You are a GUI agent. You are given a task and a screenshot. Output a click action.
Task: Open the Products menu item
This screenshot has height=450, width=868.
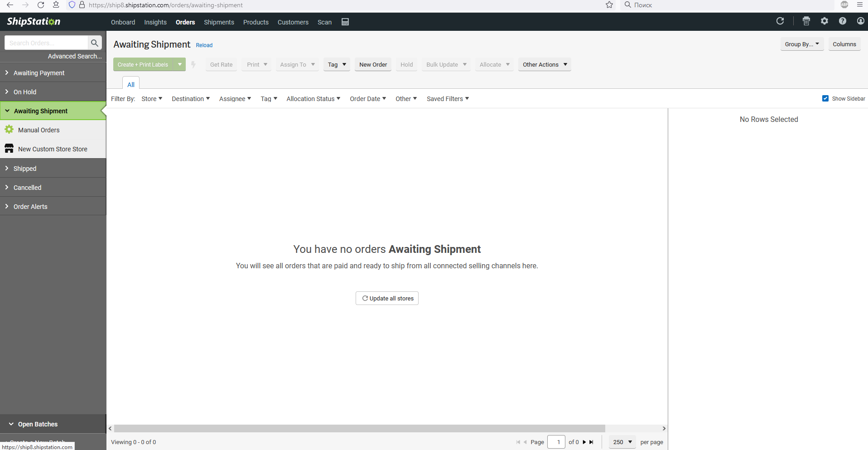pyautogui.click(x=256, y=22)
